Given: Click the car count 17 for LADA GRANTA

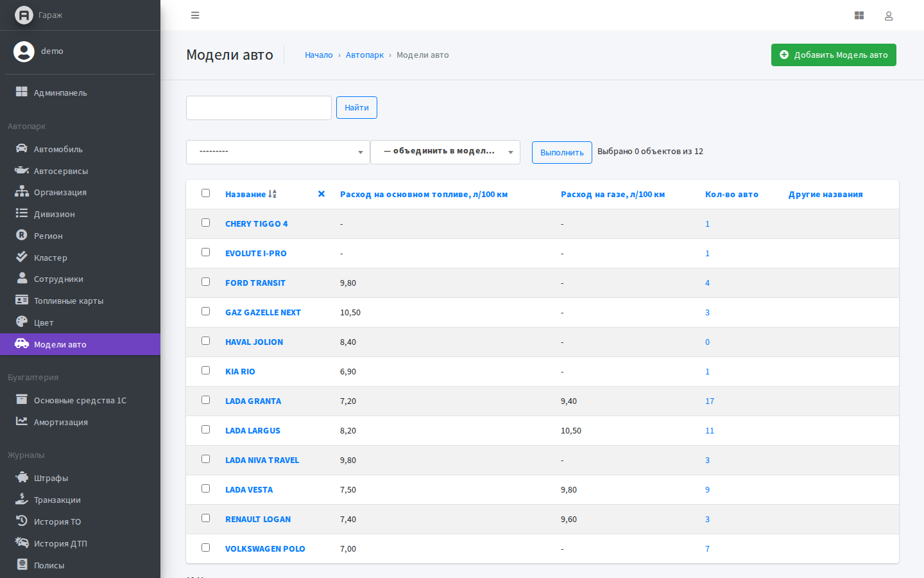Looking at the screenshot, I should pos(710,401).
